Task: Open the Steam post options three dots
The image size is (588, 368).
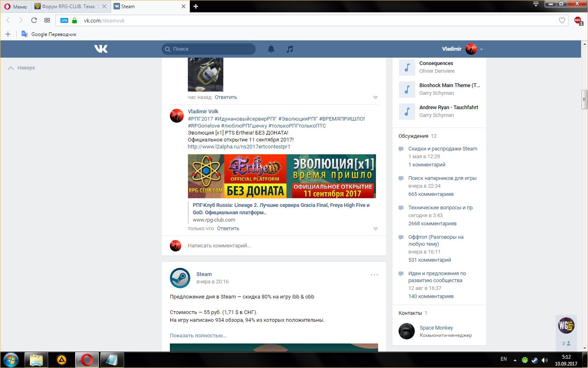Action: 374,275
